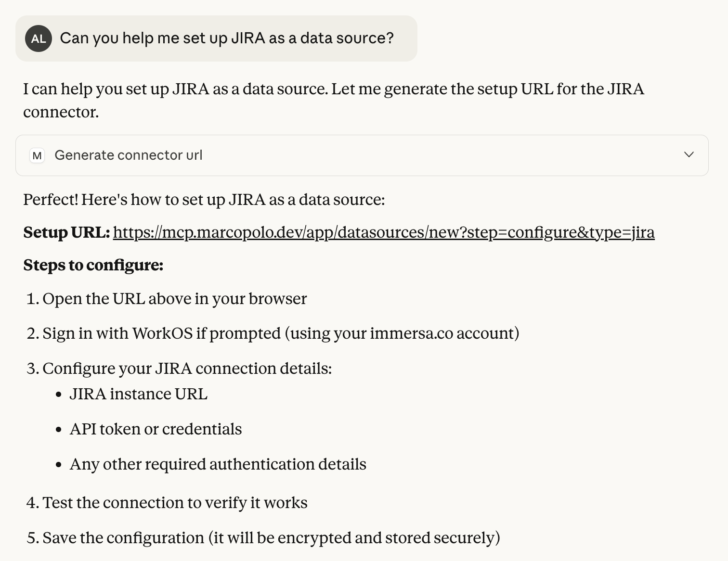Screen dimensions: 728x561
Task: Select the user question message bubble
Action: pyautogui.click(x=216, y=38)
